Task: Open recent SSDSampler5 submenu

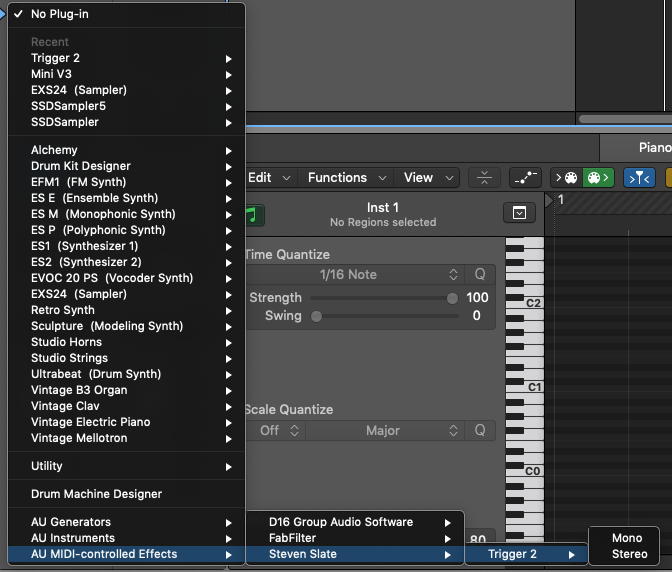Action: point(126,106)
